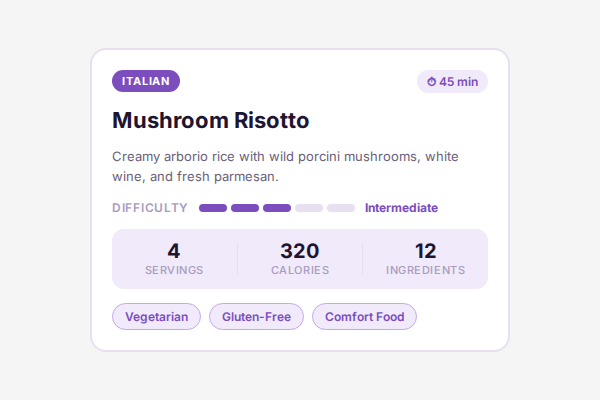Select the fourth, unfilled difficulty segment

(309, 208)
